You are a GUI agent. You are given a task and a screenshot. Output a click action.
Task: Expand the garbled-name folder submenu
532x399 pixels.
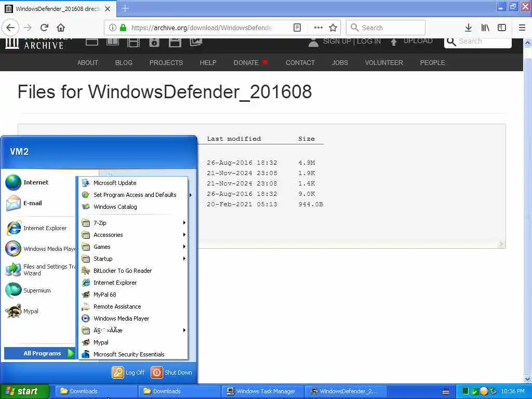(x=134, y=330)
